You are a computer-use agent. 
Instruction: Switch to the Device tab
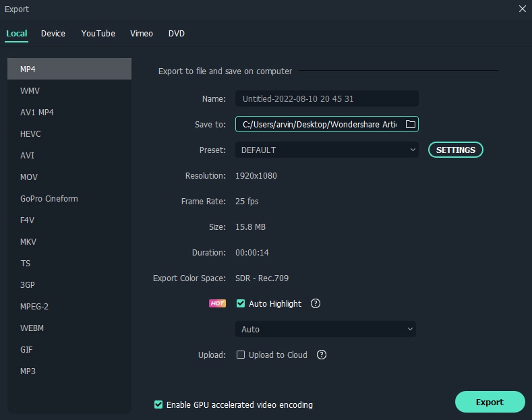[x=53, y=33]
